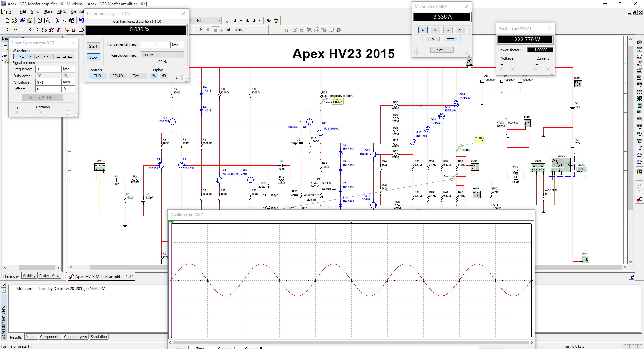Screen dimensions: 644x349
Task: Open the Resolution freq. dropdown
Action: click(162, 55)
